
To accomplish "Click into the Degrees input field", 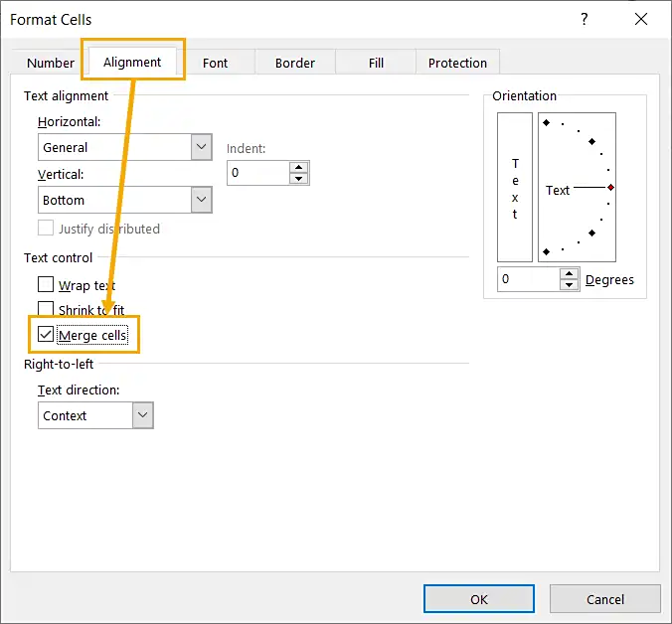I will tap(528, 279).
